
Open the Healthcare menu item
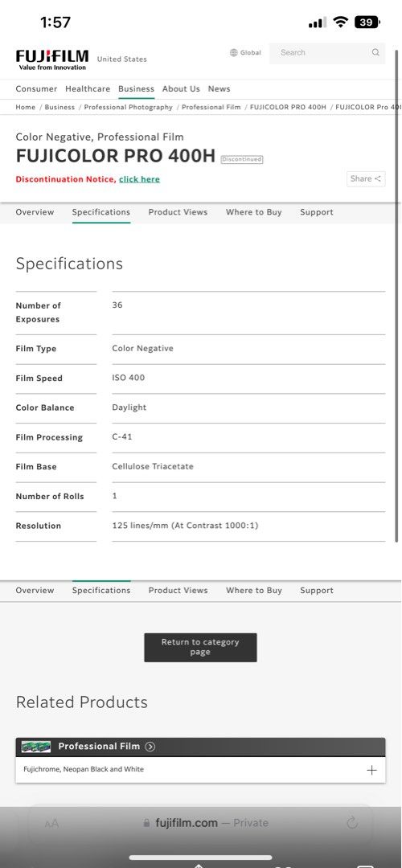pos(88,88)
